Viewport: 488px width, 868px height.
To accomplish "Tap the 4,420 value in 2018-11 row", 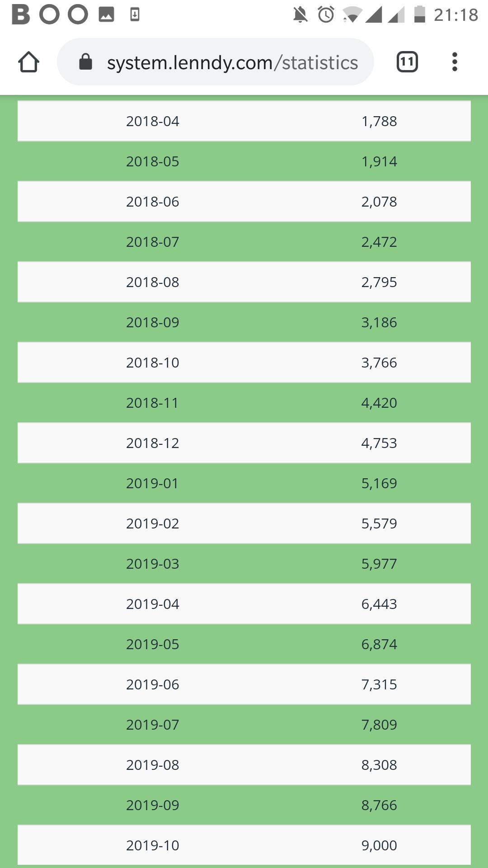I will pos(379,403).
